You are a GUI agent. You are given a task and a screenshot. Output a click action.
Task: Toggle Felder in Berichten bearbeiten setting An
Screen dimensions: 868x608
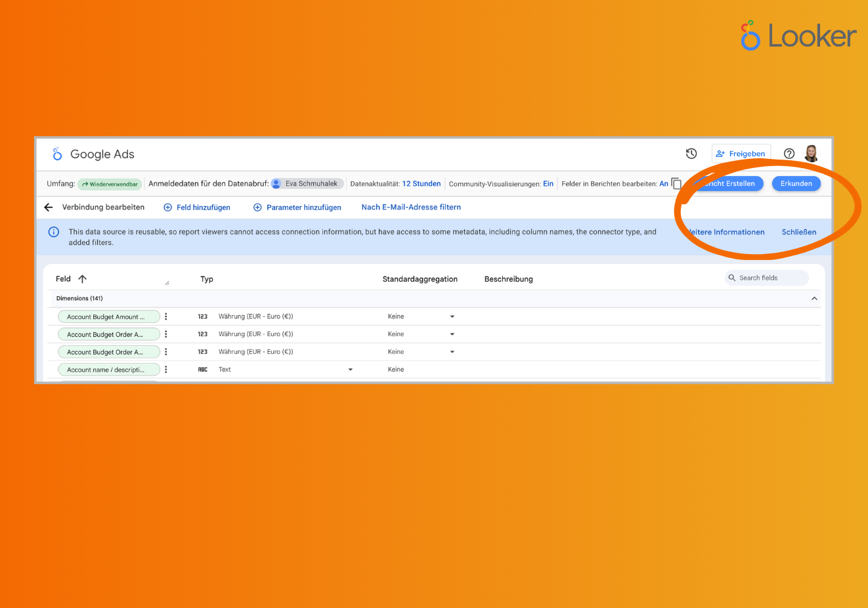pos(664,184)
